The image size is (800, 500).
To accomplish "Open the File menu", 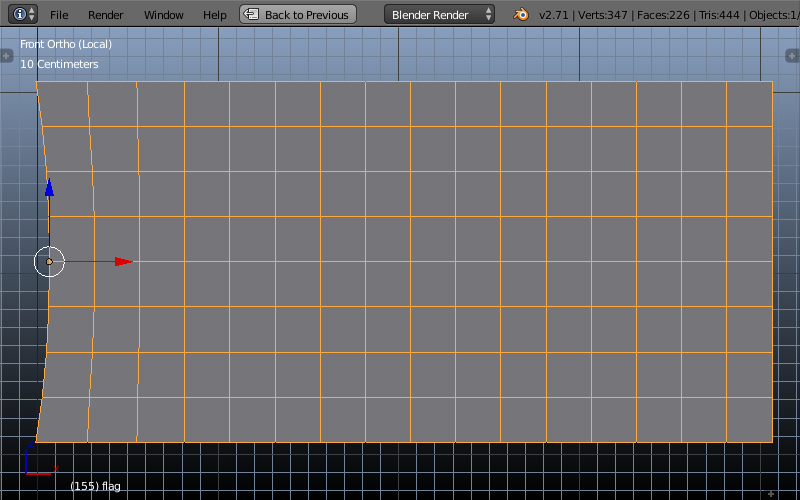I will [x=59, y=15].
